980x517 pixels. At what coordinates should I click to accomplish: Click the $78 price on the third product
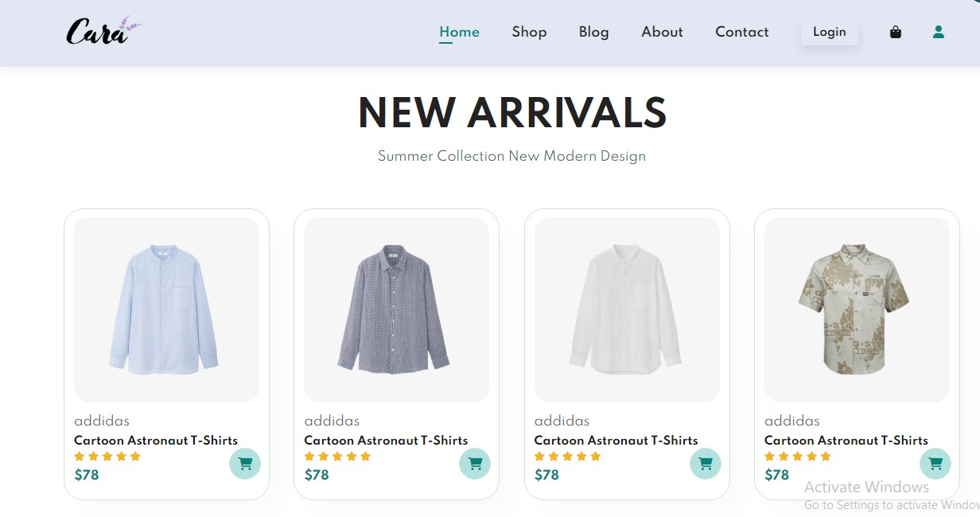[x=546, y=475]
